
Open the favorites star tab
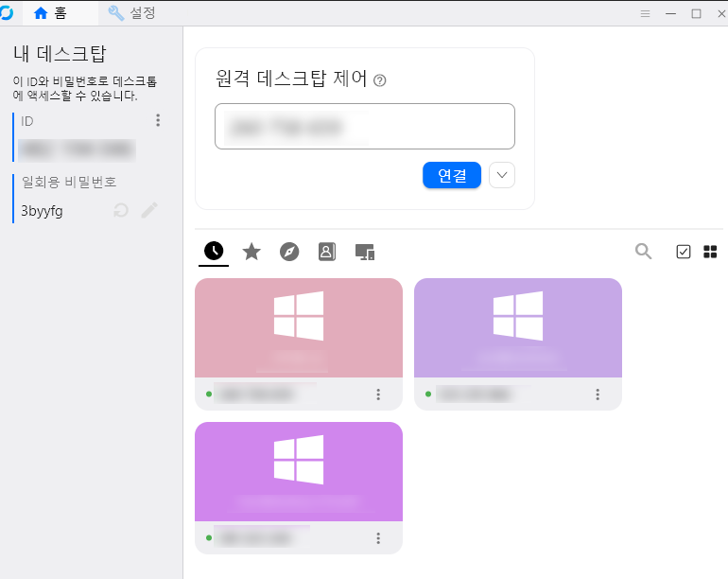[251, 251]
